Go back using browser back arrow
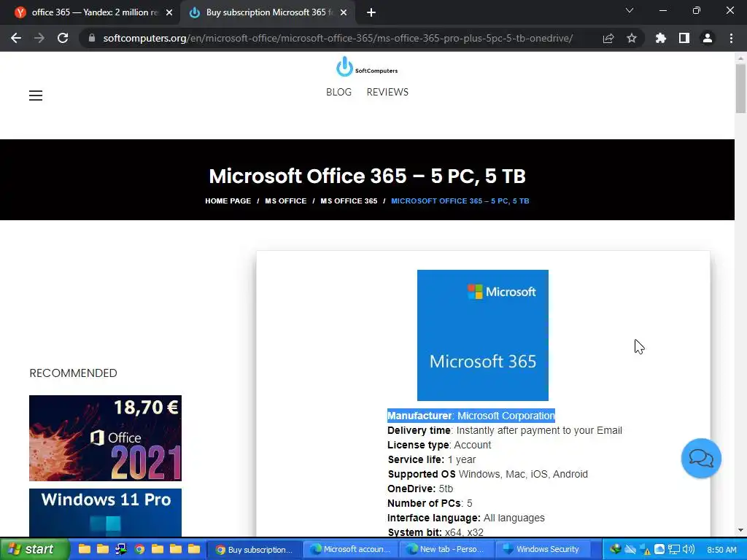747x560 pixels. 16,38
